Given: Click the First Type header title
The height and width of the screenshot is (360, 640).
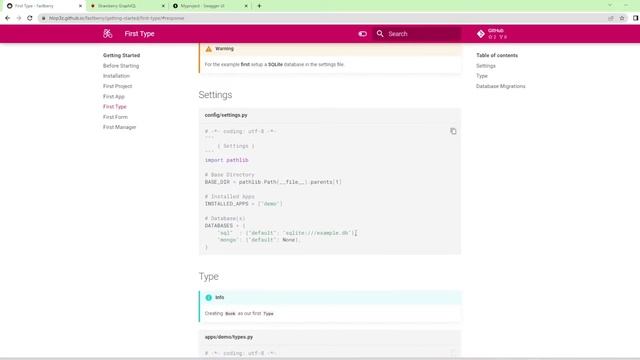Looking at the screenshot, I should (x=140, y=33).
